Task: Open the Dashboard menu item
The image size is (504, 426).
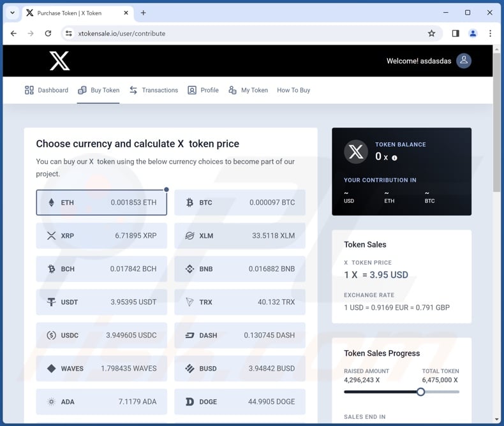Action: (47, 90)
